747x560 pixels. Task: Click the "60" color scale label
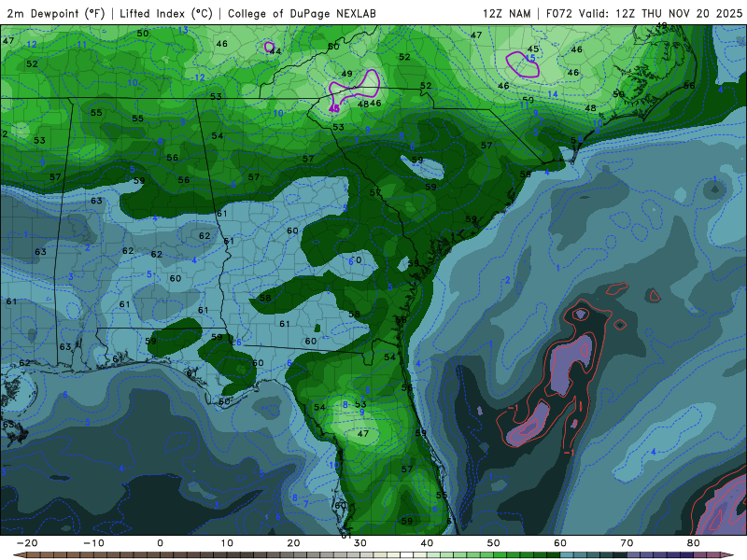pyautogui.click(x=560, y=543)
